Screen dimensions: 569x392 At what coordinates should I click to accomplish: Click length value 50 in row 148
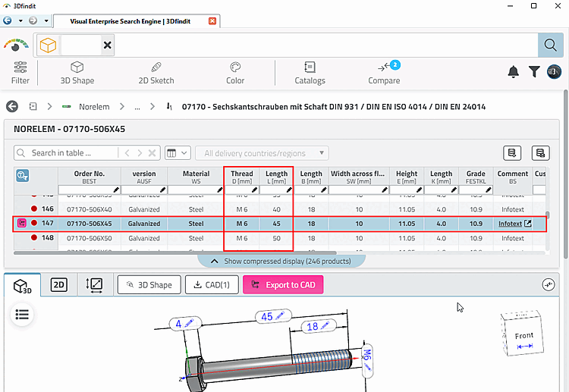point(276,238)
